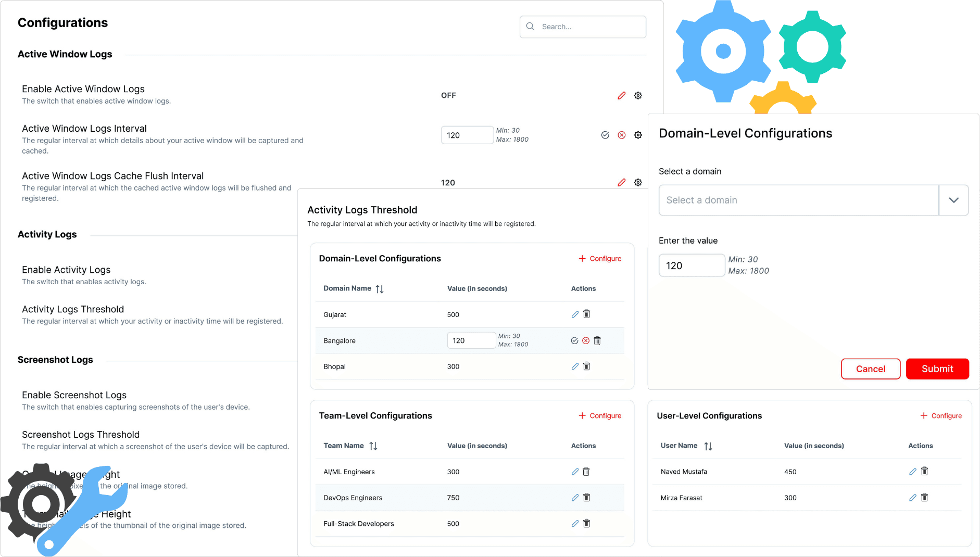Click the Gujarat value 500 cell
This screenshot has height=557, width=980.
tap(453, 314)
